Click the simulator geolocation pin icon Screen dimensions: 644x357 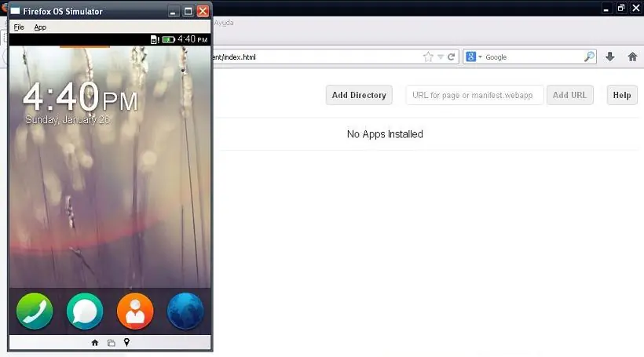click(126, 342)
